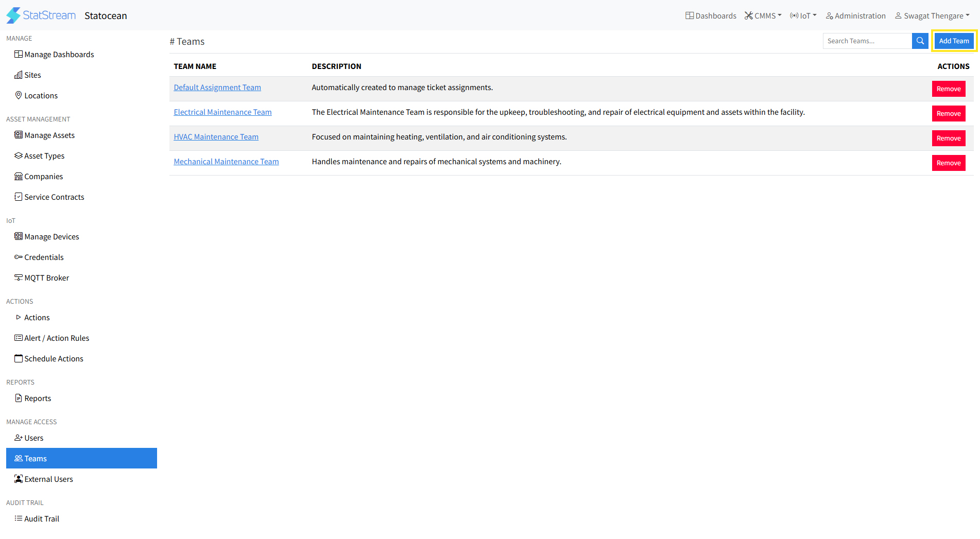The image size is (980, 539).
Task: Go to Administration in top navigation
Action: pos(855,16)
